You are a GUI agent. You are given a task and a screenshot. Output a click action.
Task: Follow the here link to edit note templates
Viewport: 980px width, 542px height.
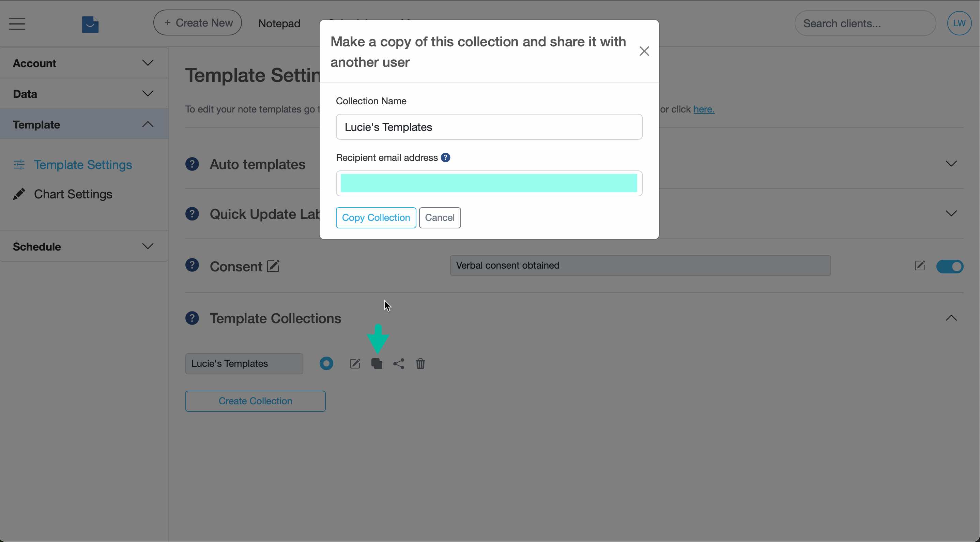[x=703, y=109]
